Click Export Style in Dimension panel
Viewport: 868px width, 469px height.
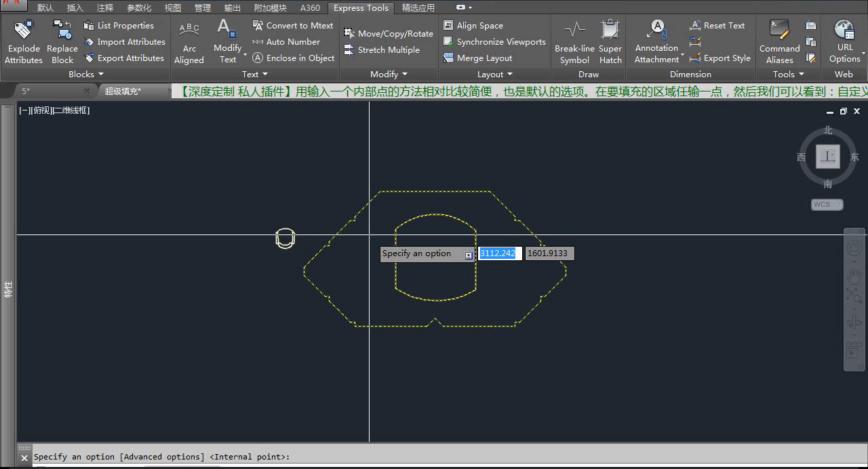click(720, 58)
